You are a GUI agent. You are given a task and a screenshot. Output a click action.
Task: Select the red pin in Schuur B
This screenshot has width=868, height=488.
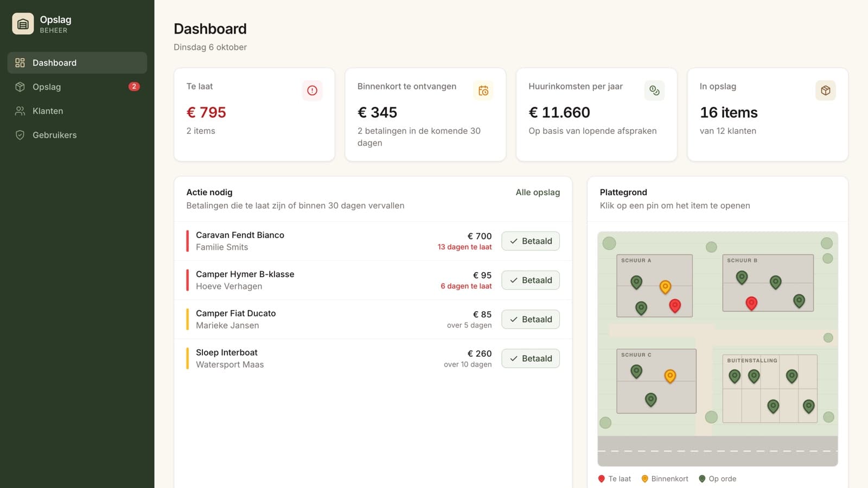tap(751, 303)
